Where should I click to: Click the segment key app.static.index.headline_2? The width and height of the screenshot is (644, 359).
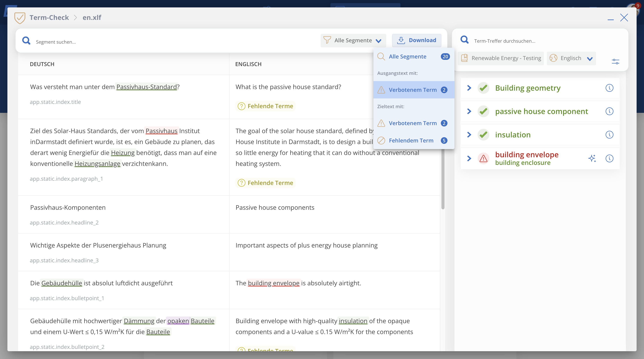point(64,223)
